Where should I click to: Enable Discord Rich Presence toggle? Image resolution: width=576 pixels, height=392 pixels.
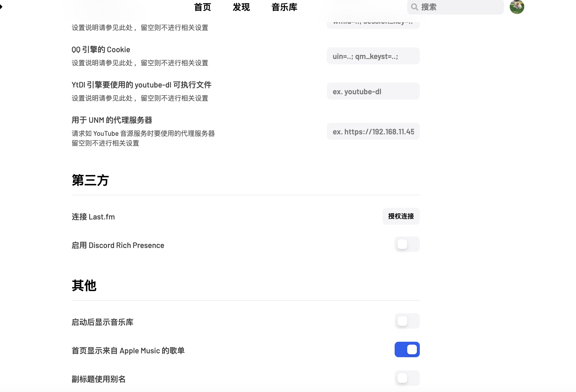coord(407,244)
